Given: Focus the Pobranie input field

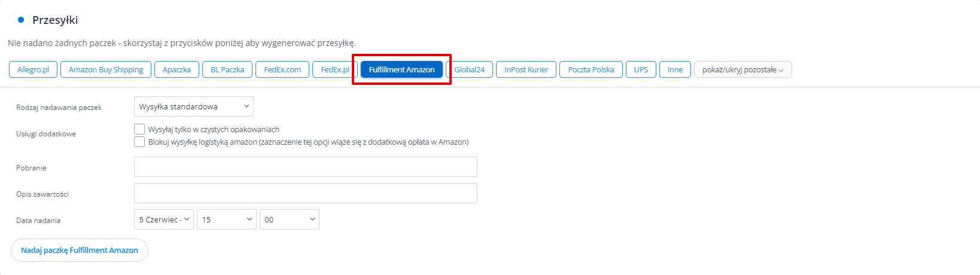Looking at the screenshot, I should (306, 167).
